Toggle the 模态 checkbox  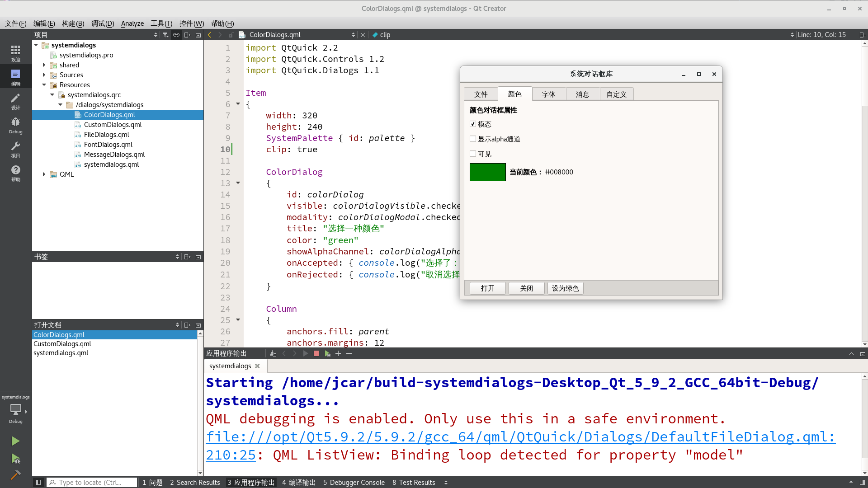(x=473, y=124)
